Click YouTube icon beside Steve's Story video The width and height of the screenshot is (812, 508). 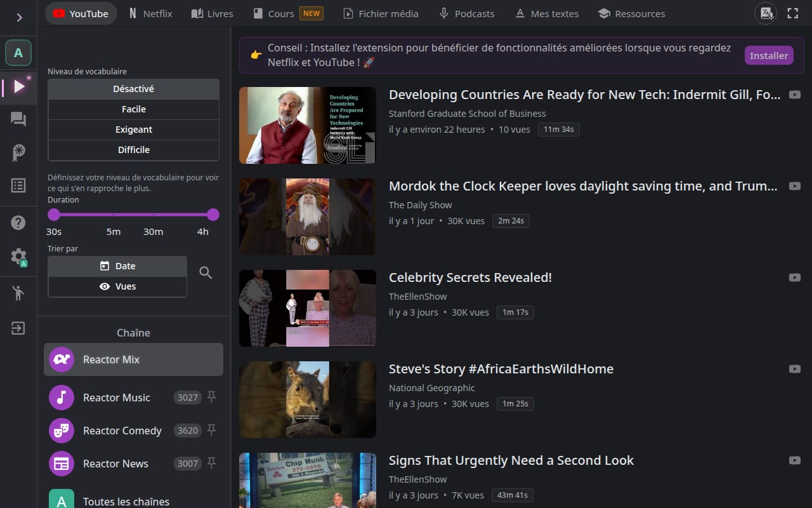794,369
